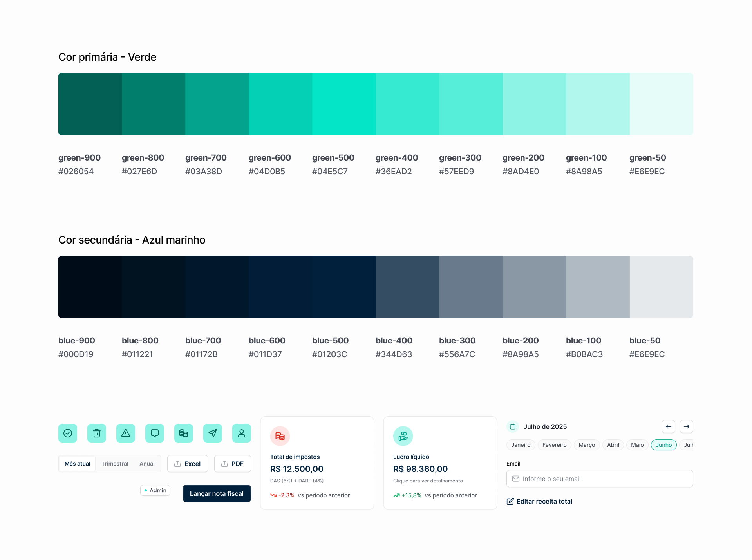Select the Junho month chip
Image resolution: width=752 pixels, height=560 pixels.
point(663,445)
